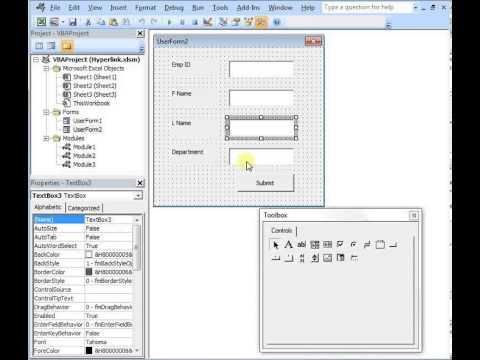Collapse the VBAProject (Hyperlink.xlsm) node
480x360 pixels.
click(36, 60)
